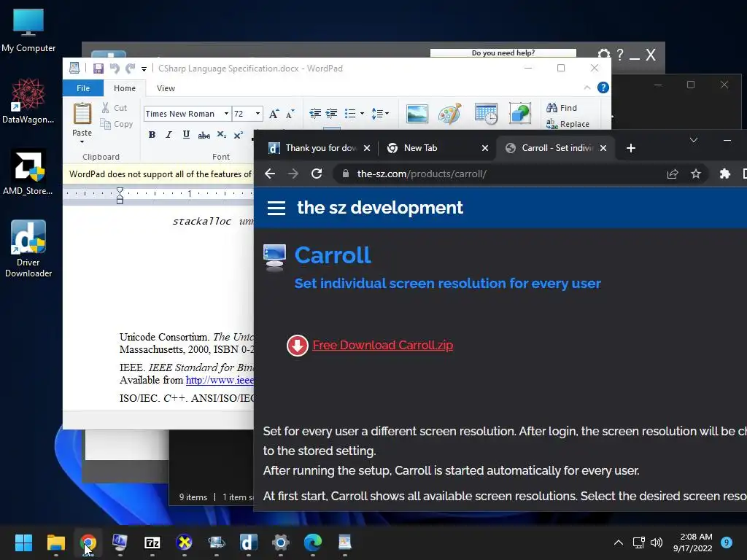Click Copy in the Clipboard group

(116, 124)
